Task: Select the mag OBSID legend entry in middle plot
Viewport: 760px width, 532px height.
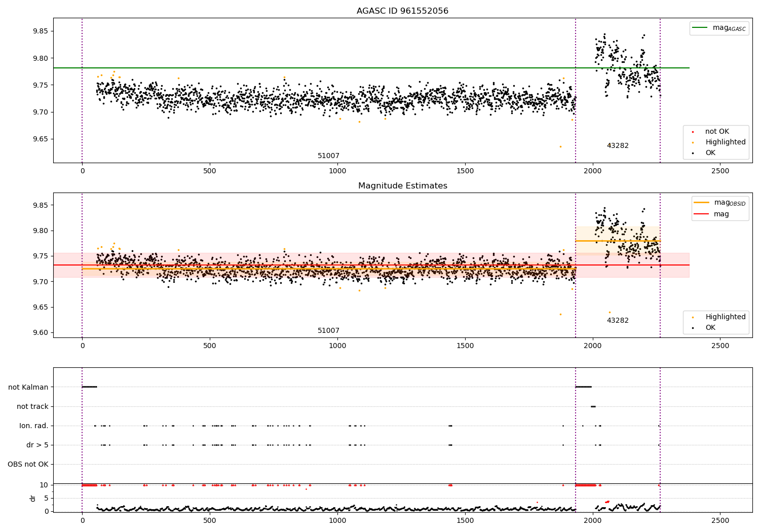Action: pos(719,203)
